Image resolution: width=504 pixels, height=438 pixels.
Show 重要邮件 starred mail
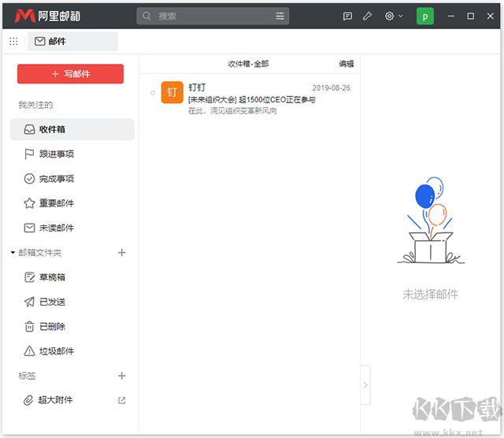point(72,203)
